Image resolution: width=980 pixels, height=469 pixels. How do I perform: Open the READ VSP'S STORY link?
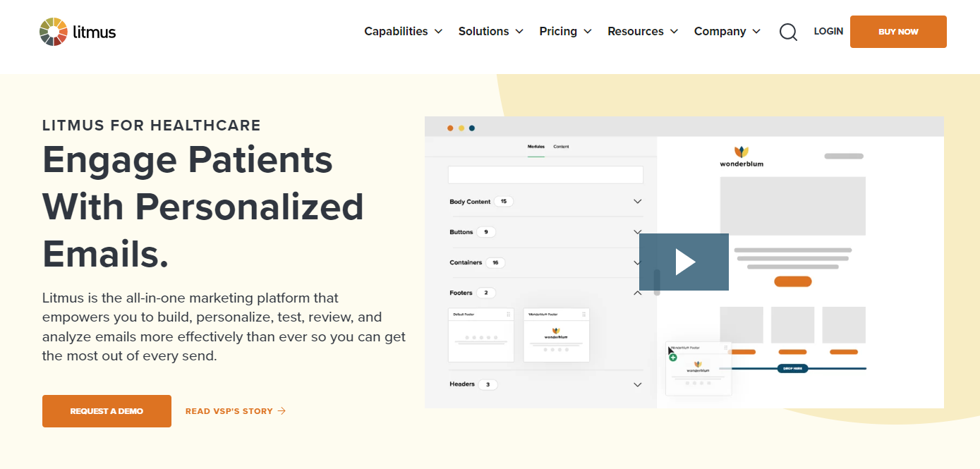tap(235, 411)
